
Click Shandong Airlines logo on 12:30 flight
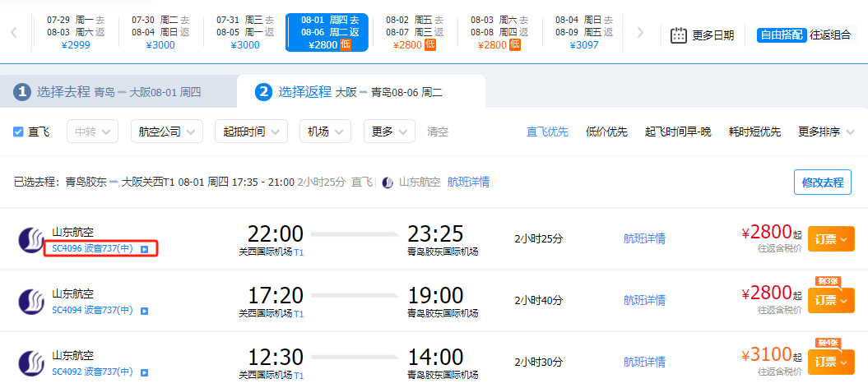pos(31,363)
